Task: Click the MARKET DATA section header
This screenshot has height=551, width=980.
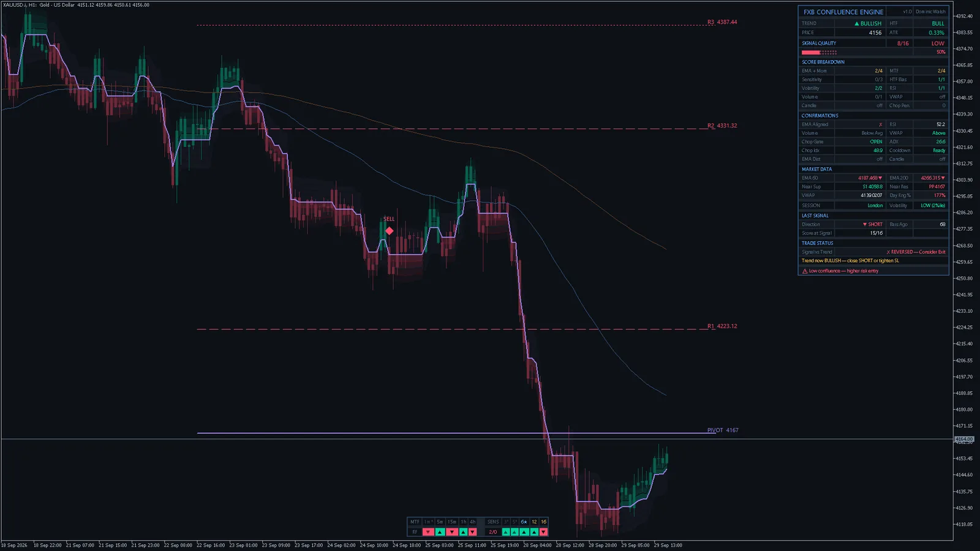Action: pyautogui.click(x=817, y=169)
